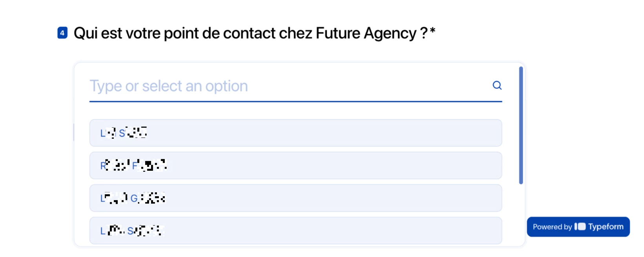Choose the contact option beginning with R
This screenshot has height=257, width=644.
pyautogui.click(x=295, y=166)
